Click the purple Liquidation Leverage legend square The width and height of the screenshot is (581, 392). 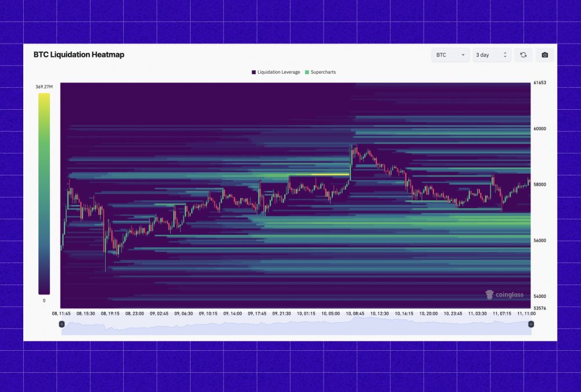(254, 71)
